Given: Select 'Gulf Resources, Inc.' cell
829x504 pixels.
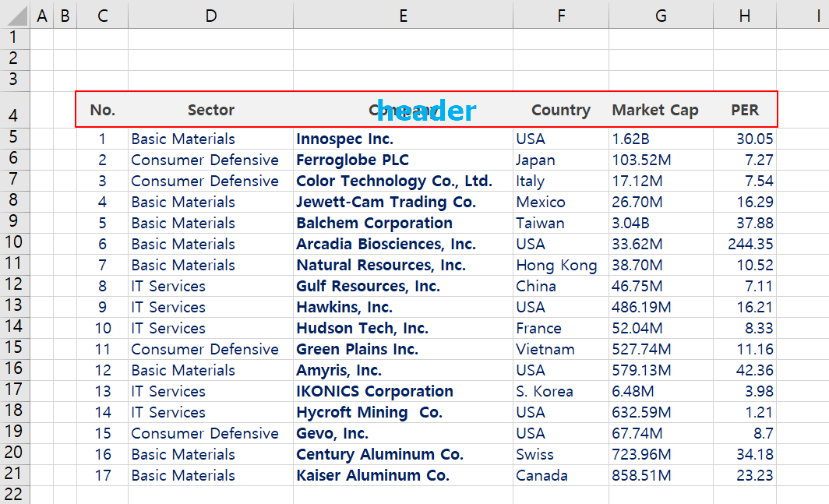Looking at the screenshot, I should point(403,286).
